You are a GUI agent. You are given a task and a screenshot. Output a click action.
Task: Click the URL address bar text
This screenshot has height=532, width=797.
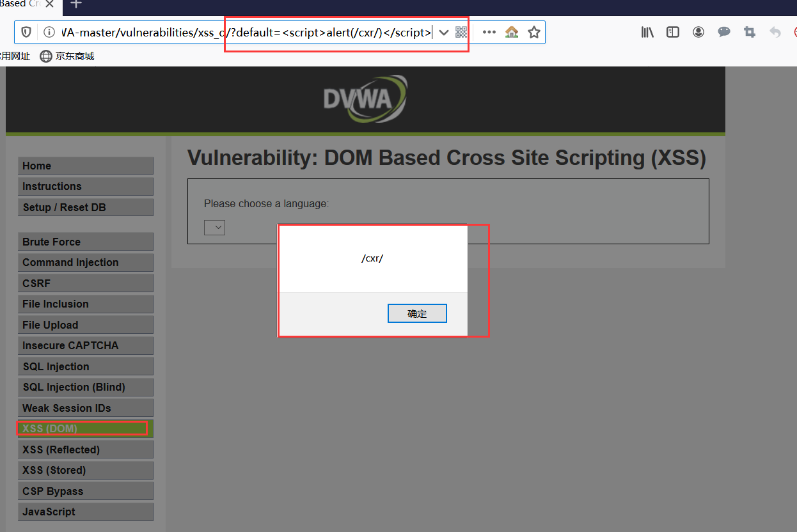(x=246, y=32)
